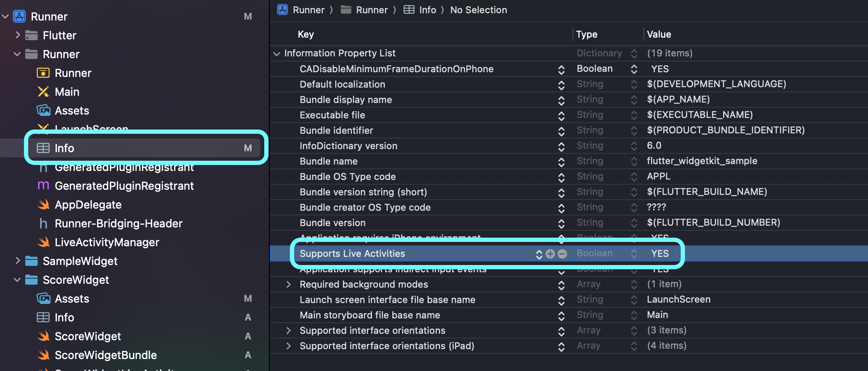Expand Supported interface orientations array

point(289,330)
